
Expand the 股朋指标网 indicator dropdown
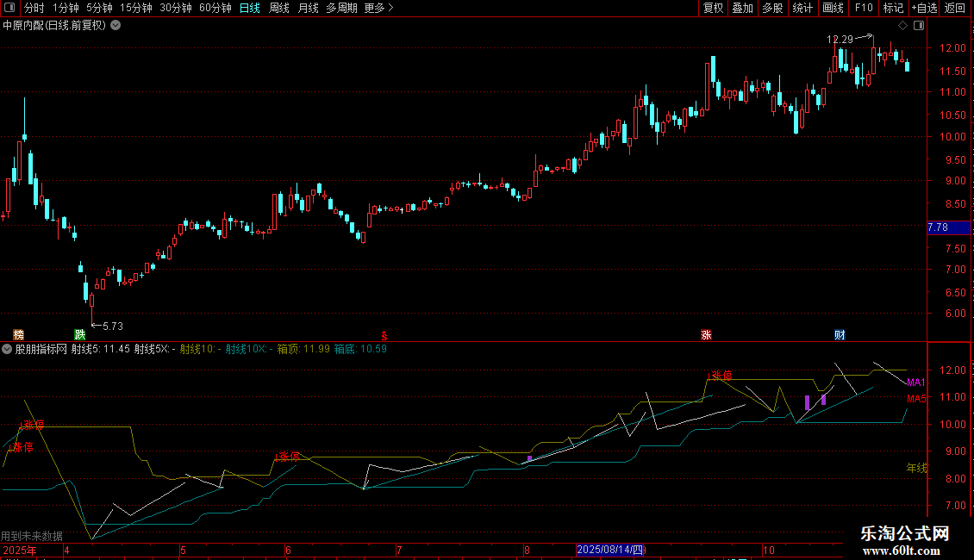pyautogui.click(x=7, y=349)
